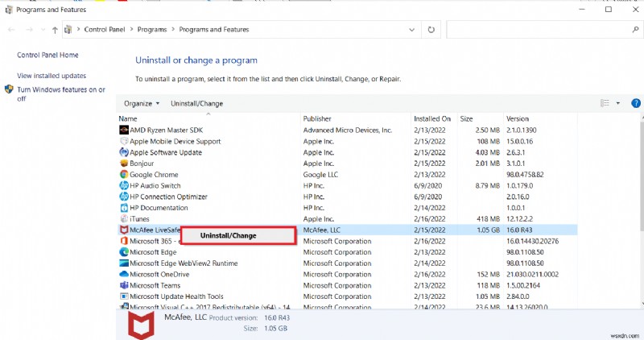The height and width of the screenshot is (340, 644).
Task: Click the Microsoft Edge icon
Action: click(124, 252)
